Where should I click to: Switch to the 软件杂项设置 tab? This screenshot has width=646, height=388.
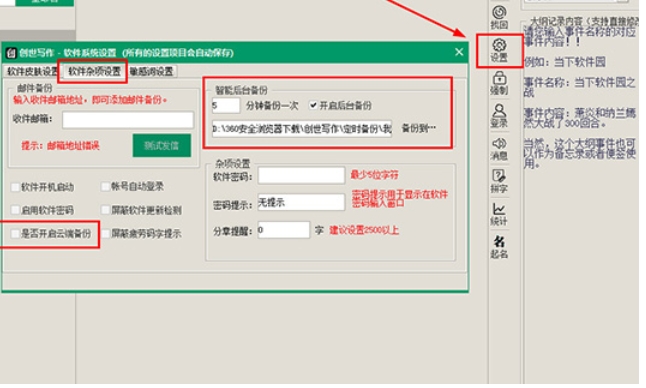point(95,71)
